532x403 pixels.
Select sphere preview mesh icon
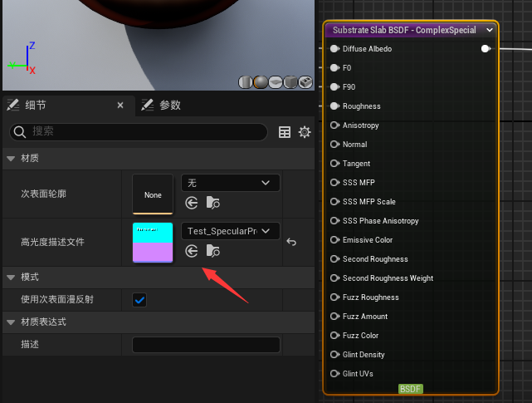point(261,82)
